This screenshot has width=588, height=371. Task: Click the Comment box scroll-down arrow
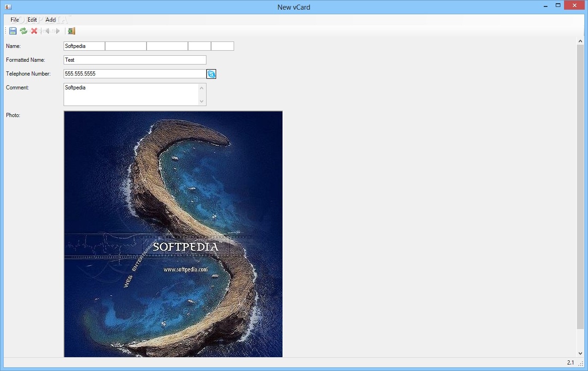coord(202,101)
